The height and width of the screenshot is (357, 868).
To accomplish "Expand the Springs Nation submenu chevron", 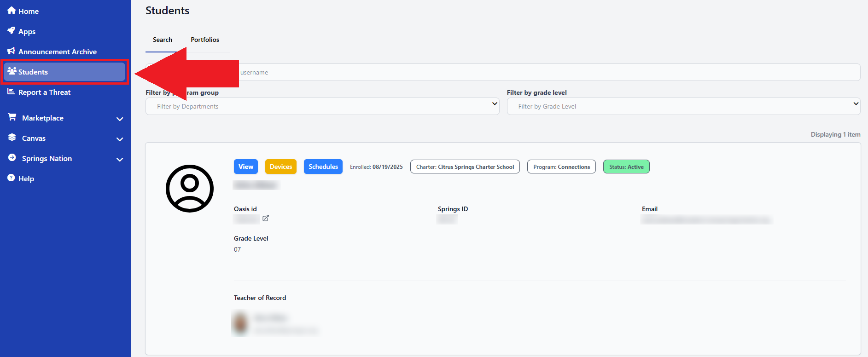I will pos(120,159).
